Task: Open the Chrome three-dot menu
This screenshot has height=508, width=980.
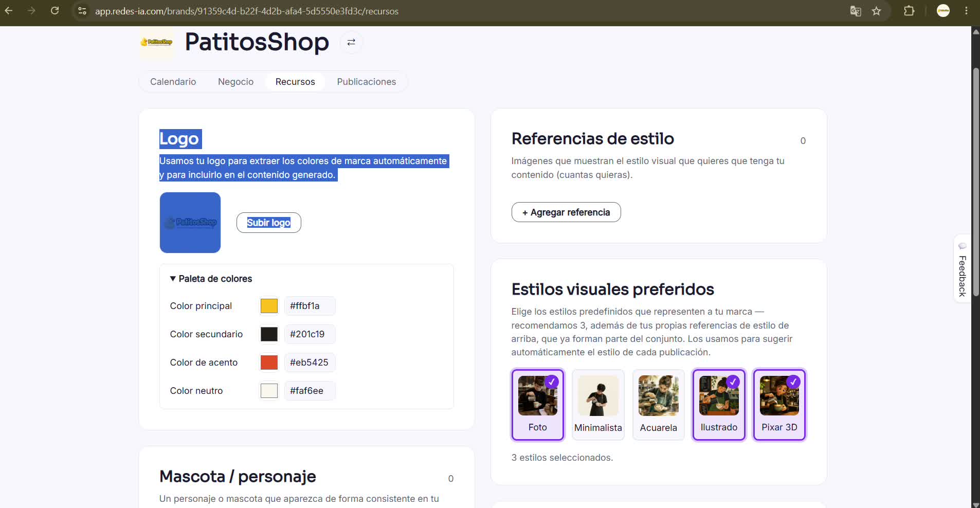Action: point(966,11)
